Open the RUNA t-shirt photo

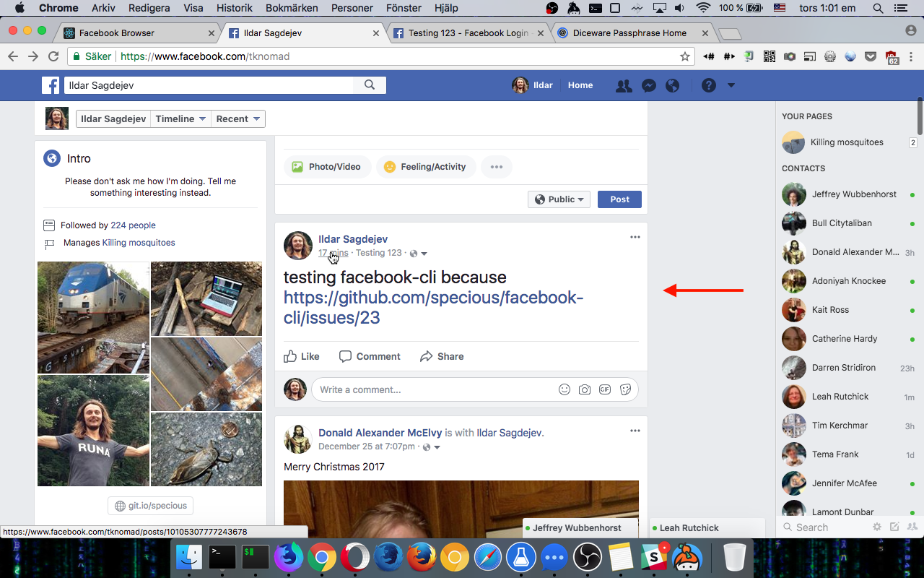point(93,431)
